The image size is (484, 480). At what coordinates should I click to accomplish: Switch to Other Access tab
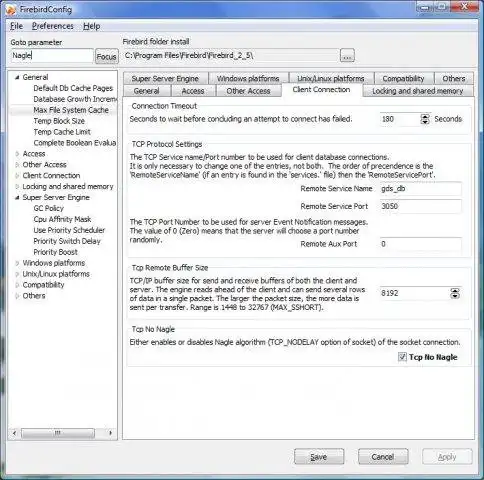tap(248, 91)
